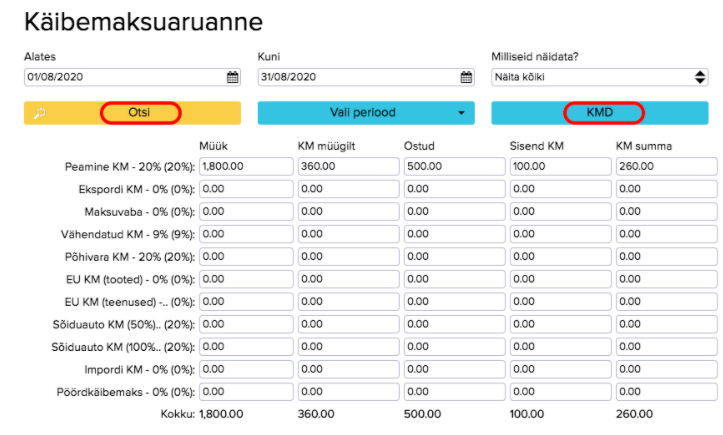Click Sõiduauto KM (100% KM summa field
Screen dimensions: 723x435
click(x=667, y=347)
